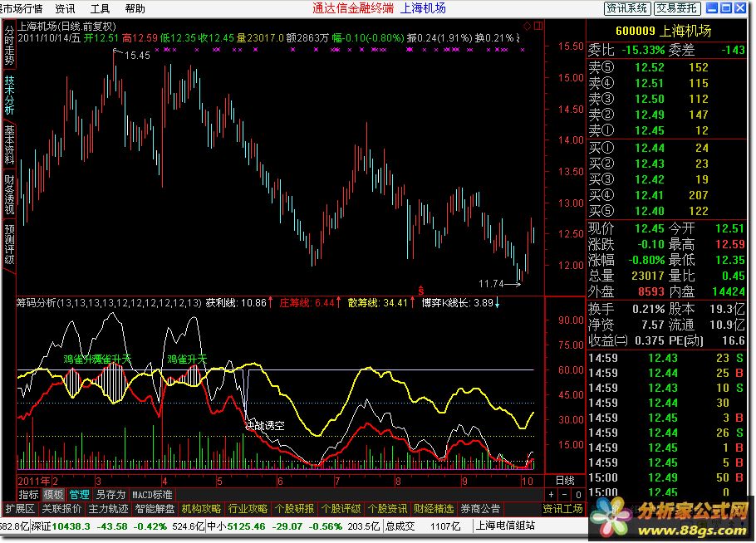The height and width of the screenshot is (543, 756).
Task: Open the 个股研报 tab
Action: tap(294, 509)
